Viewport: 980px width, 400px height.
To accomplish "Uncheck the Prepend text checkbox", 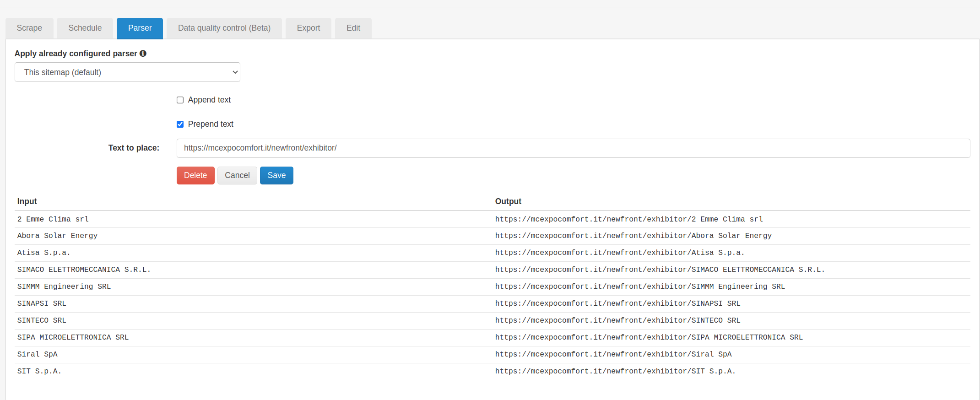I will [x=180, y=124].
